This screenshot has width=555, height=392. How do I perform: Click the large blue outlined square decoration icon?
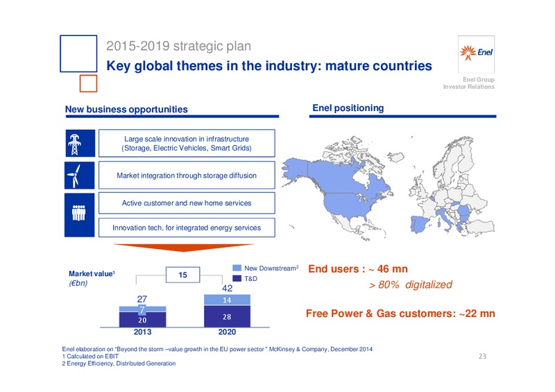78,53
